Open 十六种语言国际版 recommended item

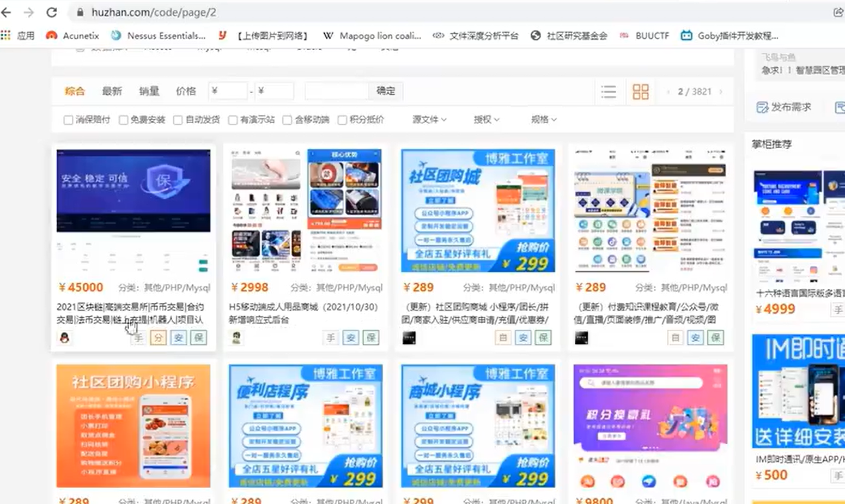tap(800, 293)
